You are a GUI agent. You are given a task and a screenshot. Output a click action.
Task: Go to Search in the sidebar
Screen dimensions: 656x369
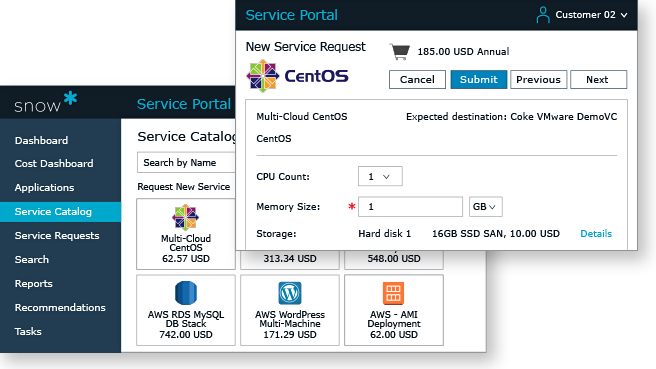(32, 259)
